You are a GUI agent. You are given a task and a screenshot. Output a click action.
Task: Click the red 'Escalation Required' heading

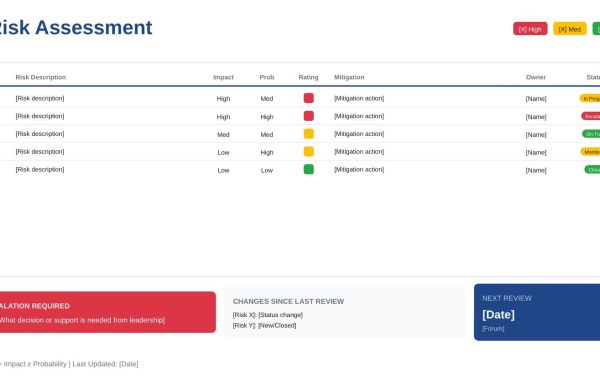pos(35,306)
